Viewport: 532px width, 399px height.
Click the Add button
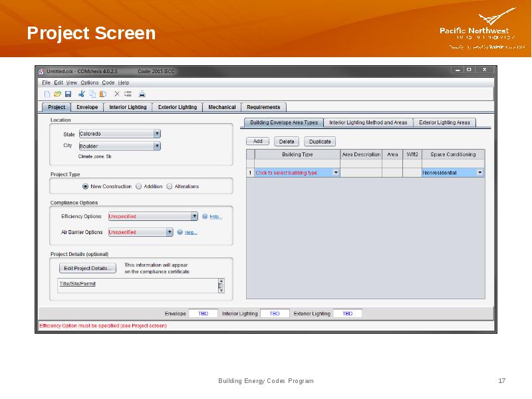click(258, 141)
